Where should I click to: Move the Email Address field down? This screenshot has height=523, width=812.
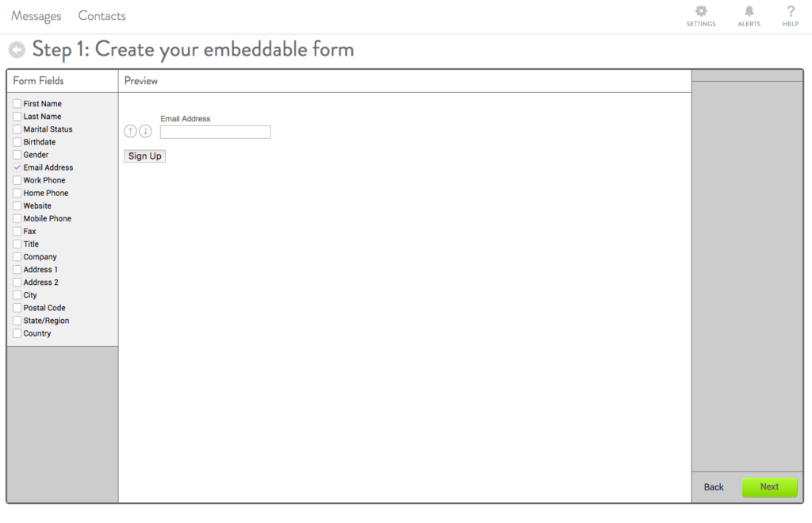145,131
